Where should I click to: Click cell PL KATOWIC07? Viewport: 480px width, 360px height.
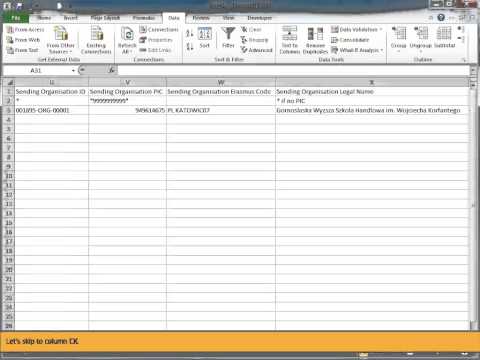click(221, 110)
